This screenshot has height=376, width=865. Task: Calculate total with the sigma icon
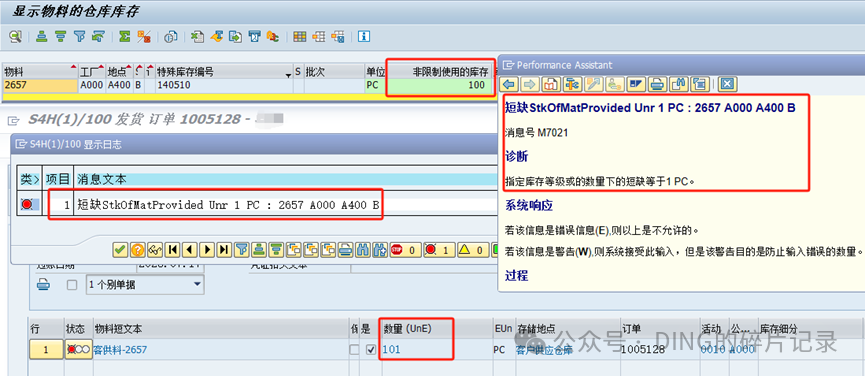[125, 37]
